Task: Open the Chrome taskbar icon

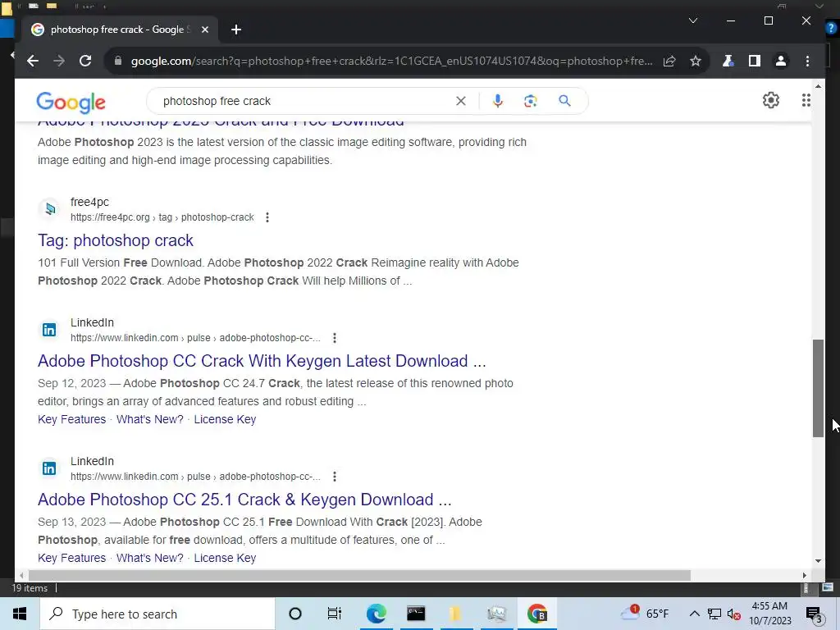Action: click(x=536, y=614)
